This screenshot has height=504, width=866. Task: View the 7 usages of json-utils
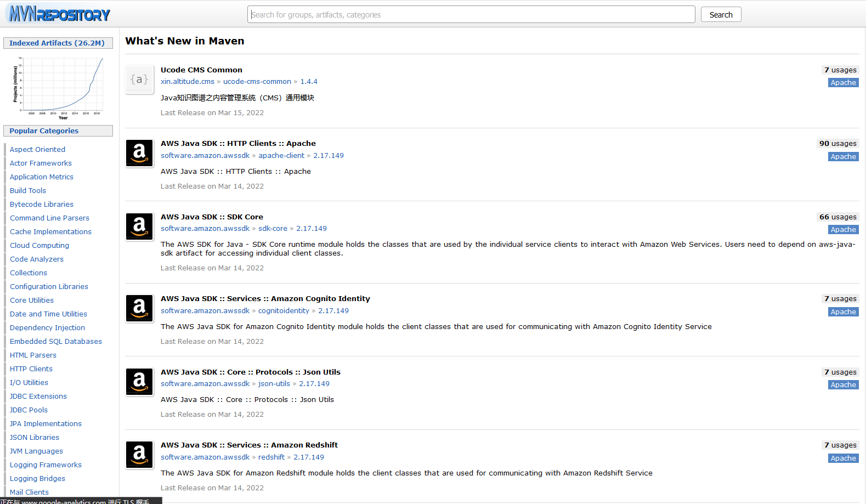pyautogui.click(x=840, y=372)
